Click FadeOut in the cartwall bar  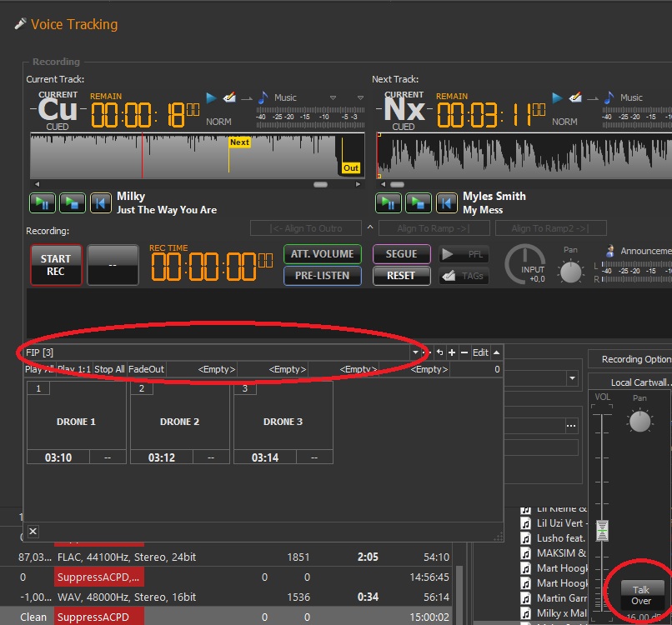[x=146, y=369]
